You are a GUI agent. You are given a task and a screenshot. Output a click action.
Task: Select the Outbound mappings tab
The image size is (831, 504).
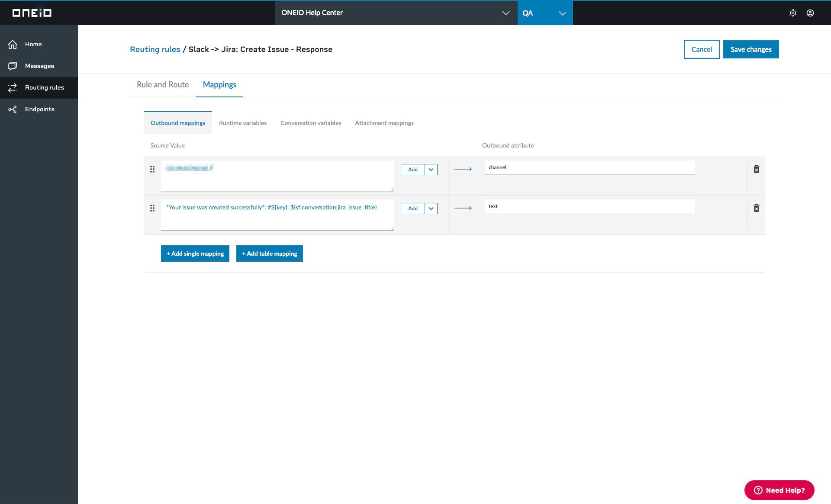(x=178, y=123)
